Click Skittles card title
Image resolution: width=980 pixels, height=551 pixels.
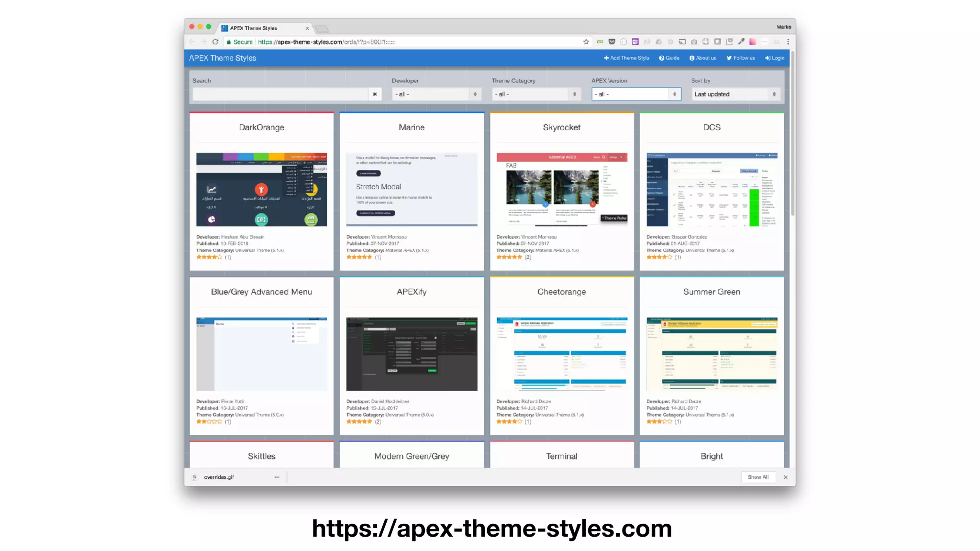(262, 456)
